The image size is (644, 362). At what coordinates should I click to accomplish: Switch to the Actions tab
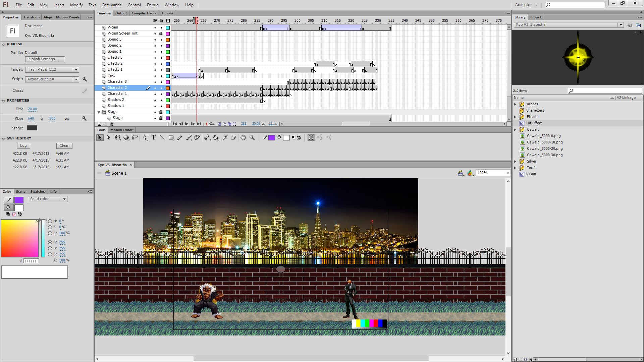167,13
